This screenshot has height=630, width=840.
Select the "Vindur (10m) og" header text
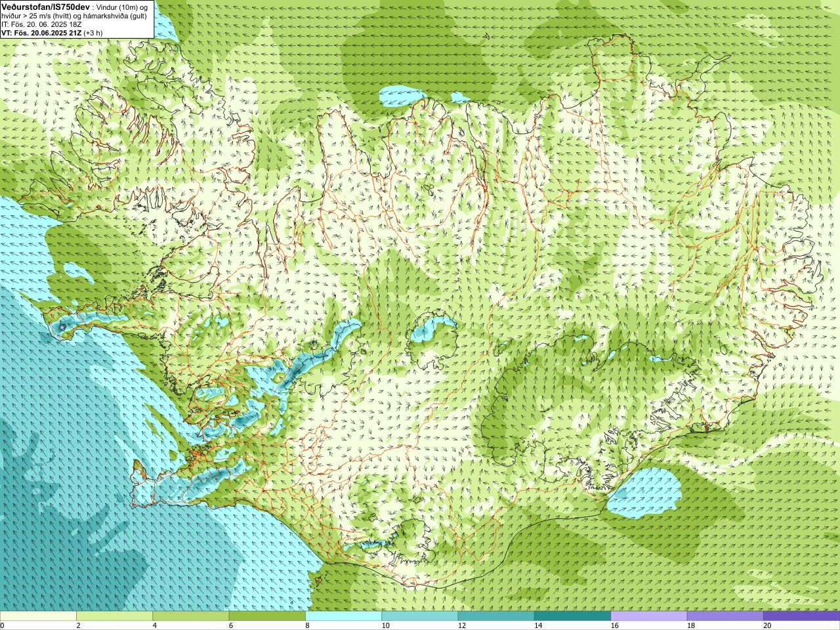[122, 7]
